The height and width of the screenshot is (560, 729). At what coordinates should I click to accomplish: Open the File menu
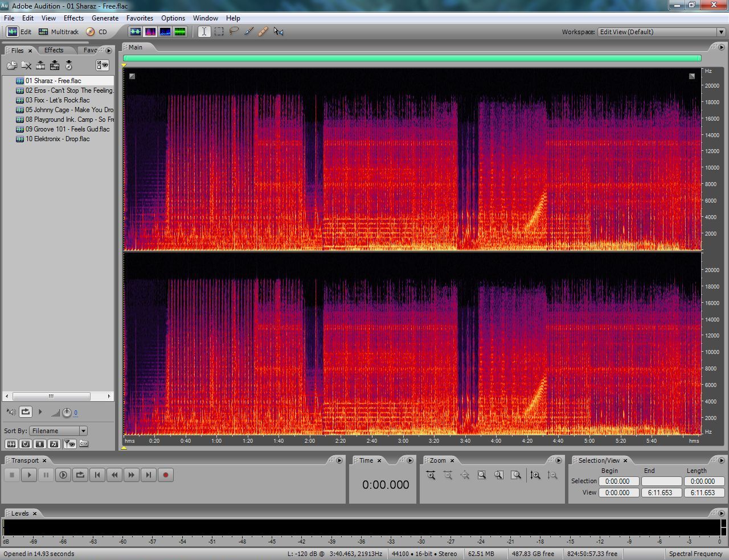point(9,18)
